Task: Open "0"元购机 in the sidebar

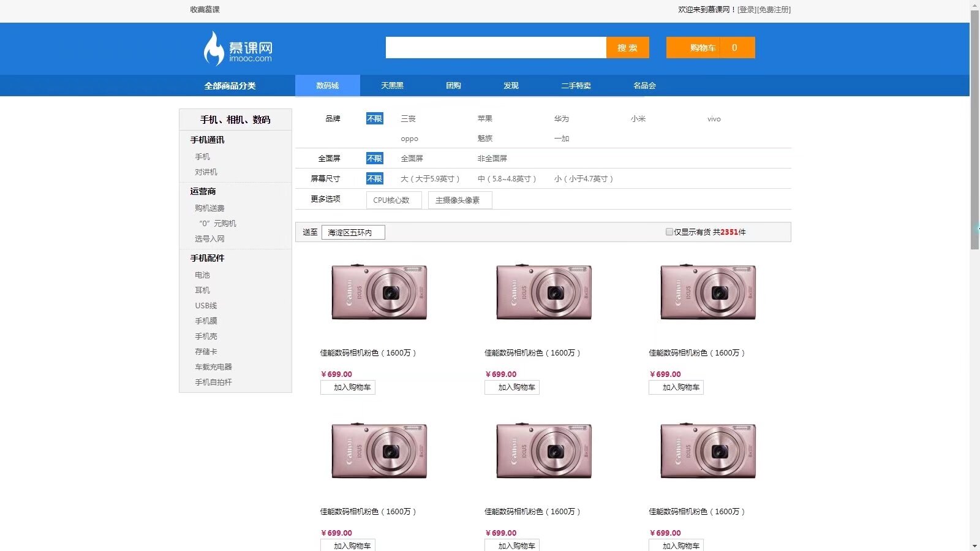Action: [x=217, y=224]
